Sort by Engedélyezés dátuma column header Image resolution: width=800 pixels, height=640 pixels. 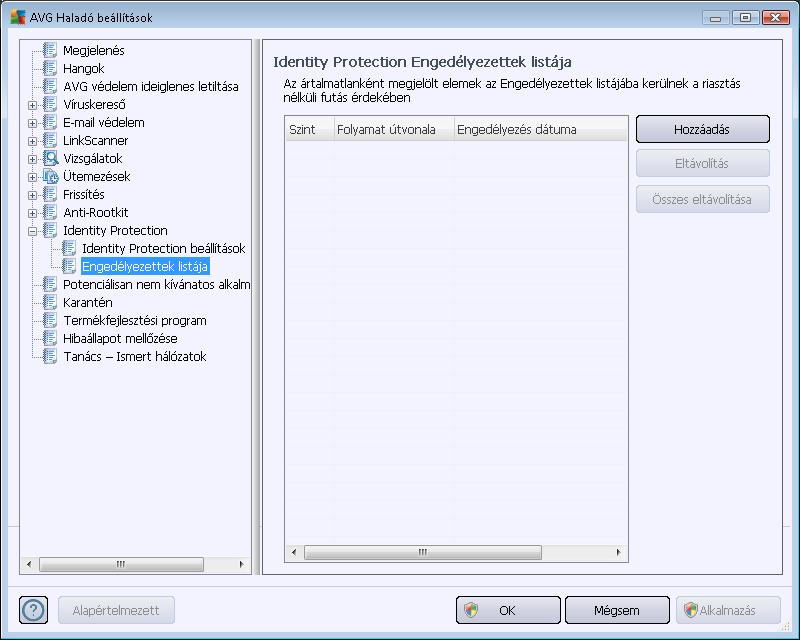coord(540,130)
